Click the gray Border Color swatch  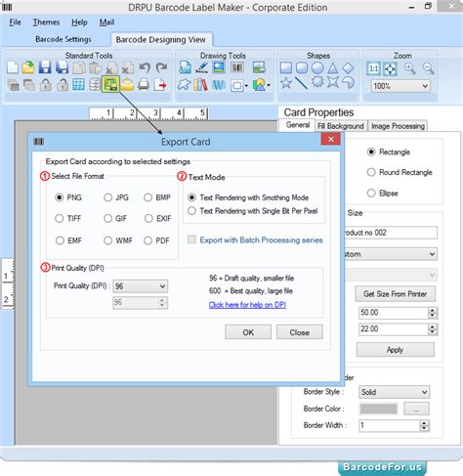coord(379,409)
